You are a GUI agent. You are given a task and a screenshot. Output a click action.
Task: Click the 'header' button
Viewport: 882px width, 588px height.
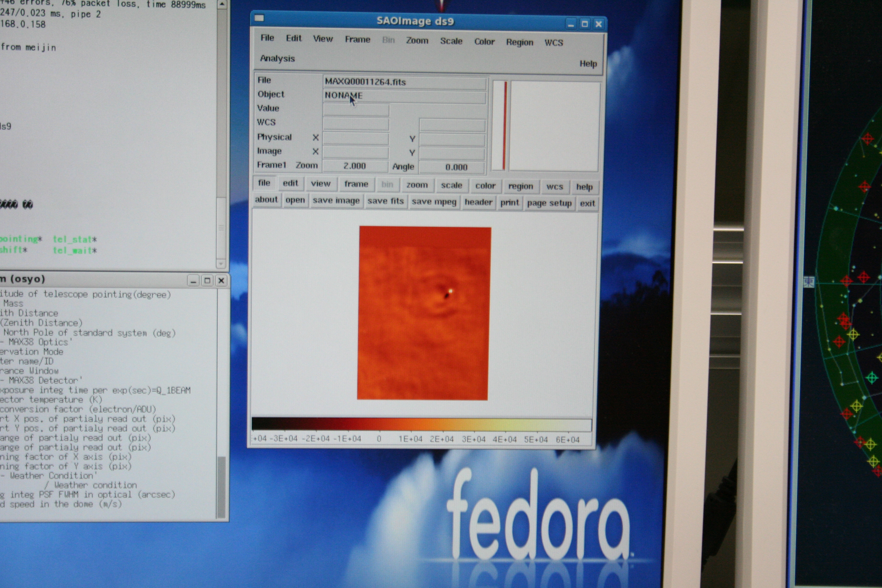point(478,202)
